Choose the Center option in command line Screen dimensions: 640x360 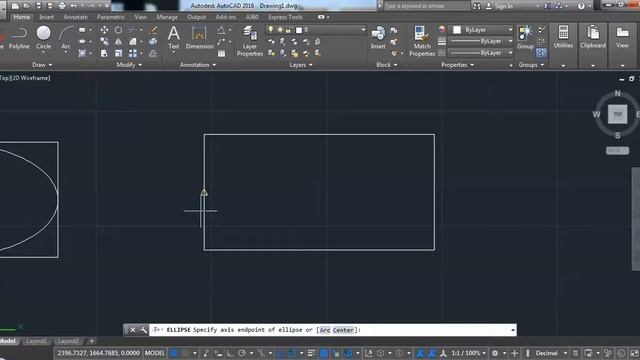(343, 330)
